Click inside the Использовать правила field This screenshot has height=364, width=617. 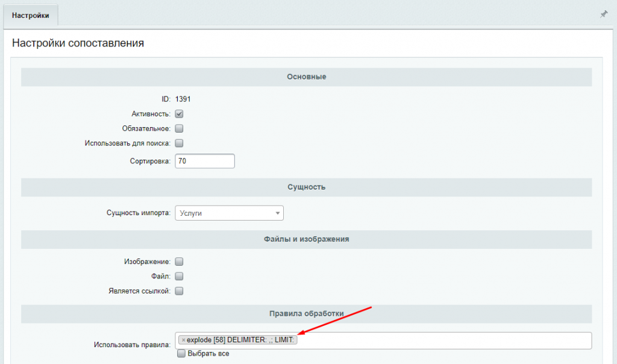(x=383, y=340)
